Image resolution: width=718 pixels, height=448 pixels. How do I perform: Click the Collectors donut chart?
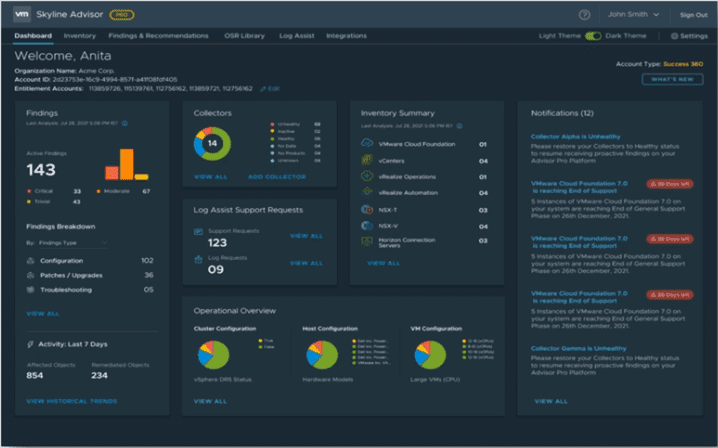click(x=213, y=143)
